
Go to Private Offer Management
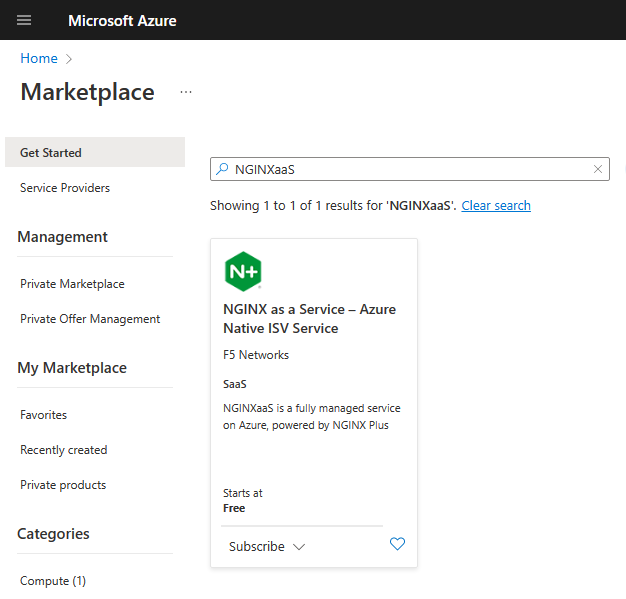tap(90, 319)
